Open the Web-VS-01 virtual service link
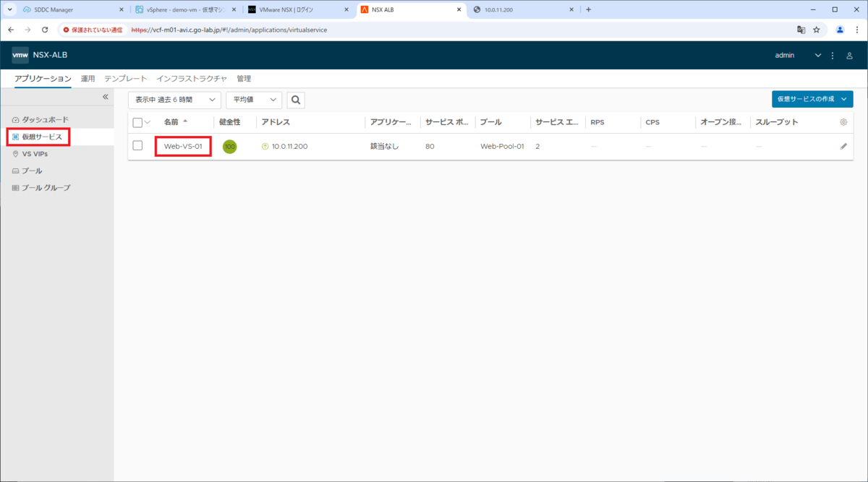The width and height of the screenshot is (868, 482). coord(182,147)
